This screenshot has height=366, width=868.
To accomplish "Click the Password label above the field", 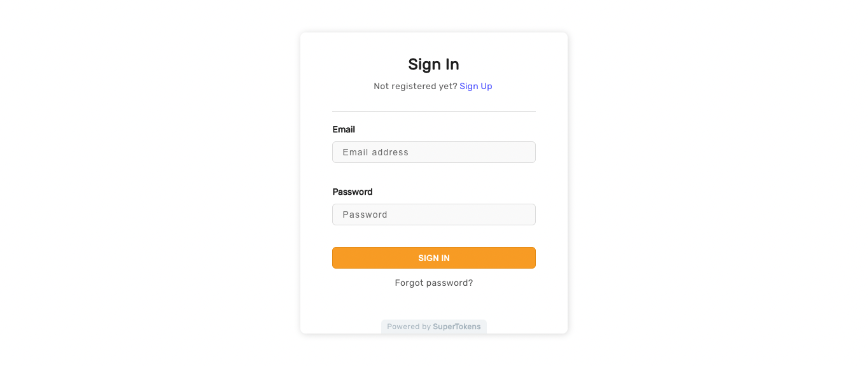I will tap(353, 192).
